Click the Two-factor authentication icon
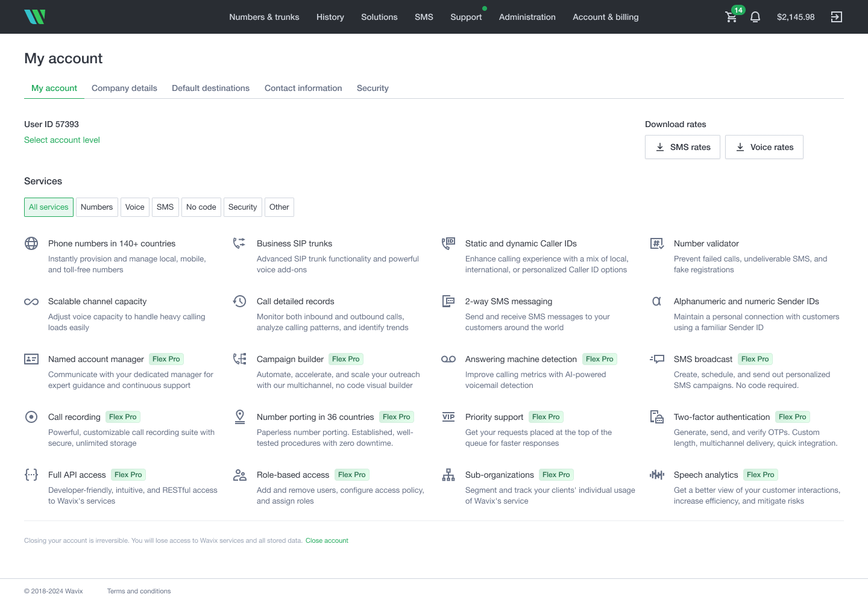868x603 pixels. pos(657,417)
